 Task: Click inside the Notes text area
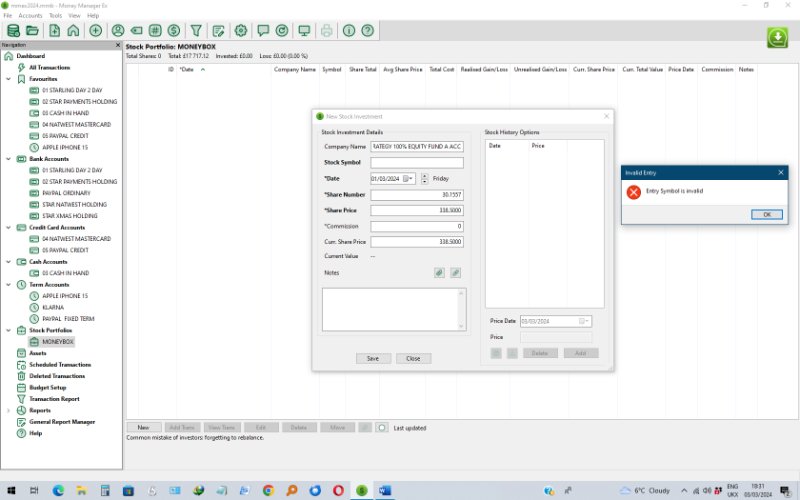click(x=394, y=309)
